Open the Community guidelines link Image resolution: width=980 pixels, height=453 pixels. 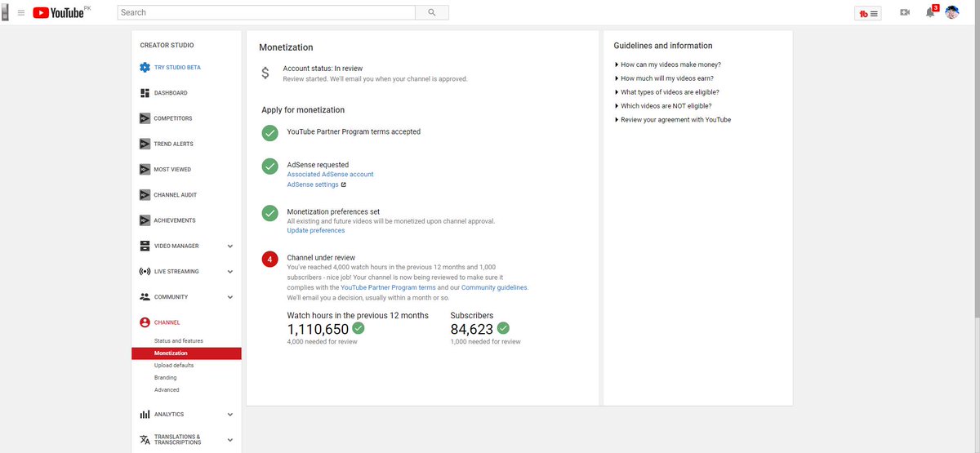(494, 288)
